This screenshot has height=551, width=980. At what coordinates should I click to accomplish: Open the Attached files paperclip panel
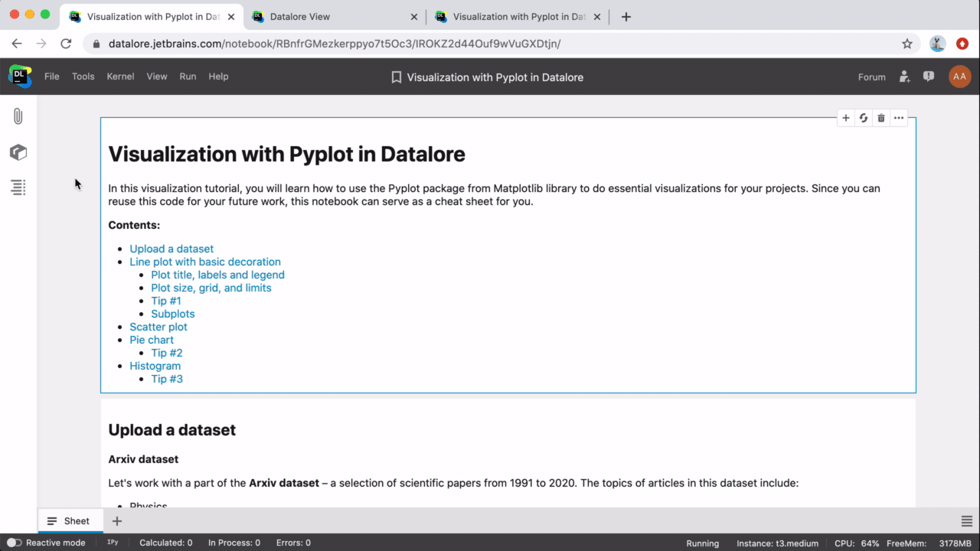coord(18,116)
